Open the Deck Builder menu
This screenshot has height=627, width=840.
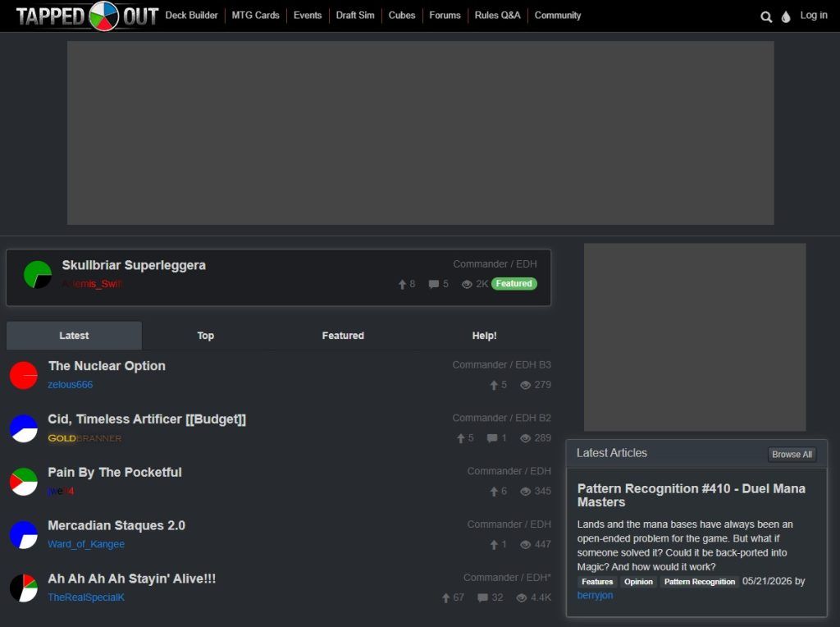point(191,16)
